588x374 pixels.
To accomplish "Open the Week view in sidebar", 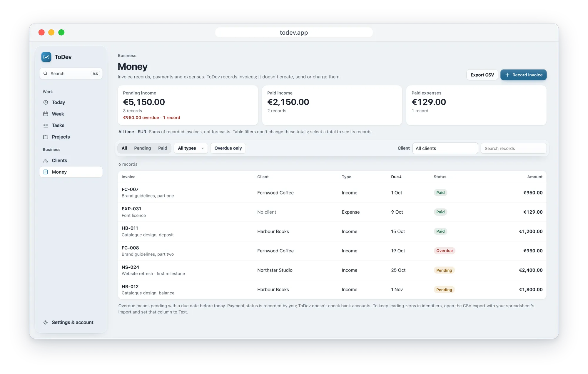I will [71, 114].
